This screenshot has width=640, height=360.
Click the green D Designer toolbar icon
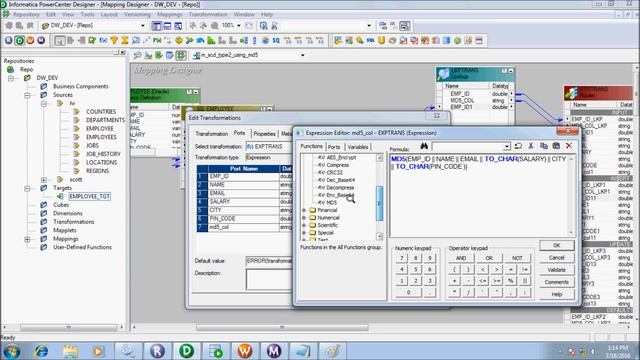point(20,40)
